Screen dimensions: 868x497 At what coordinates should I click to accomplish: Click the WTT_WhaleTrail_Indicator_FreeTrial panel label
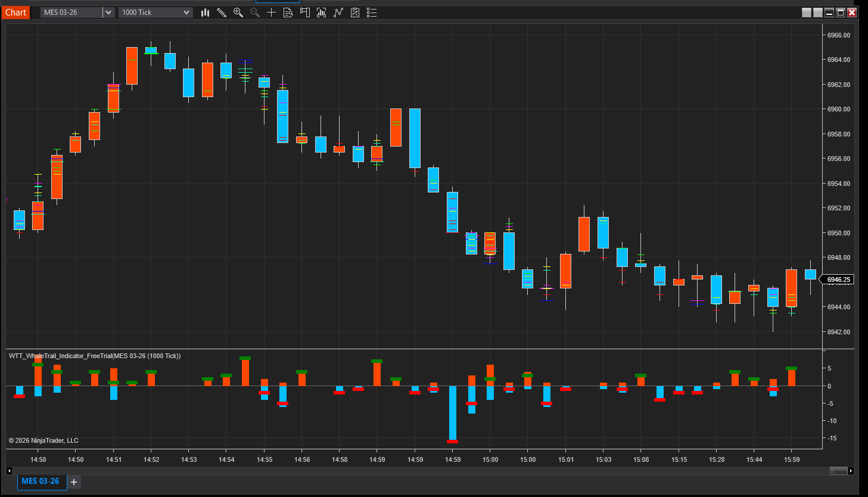tap(95, 356)
